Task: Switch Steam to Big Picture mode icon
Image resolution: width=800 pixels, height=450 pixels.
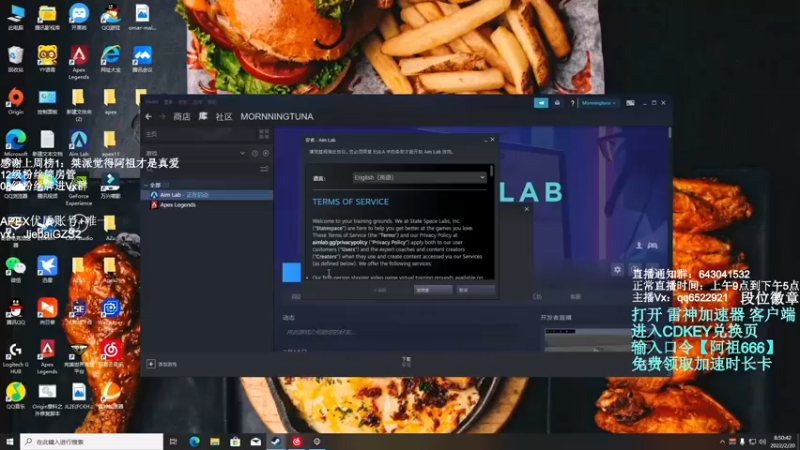Action: pyautogui.click(x=631, y=103)
